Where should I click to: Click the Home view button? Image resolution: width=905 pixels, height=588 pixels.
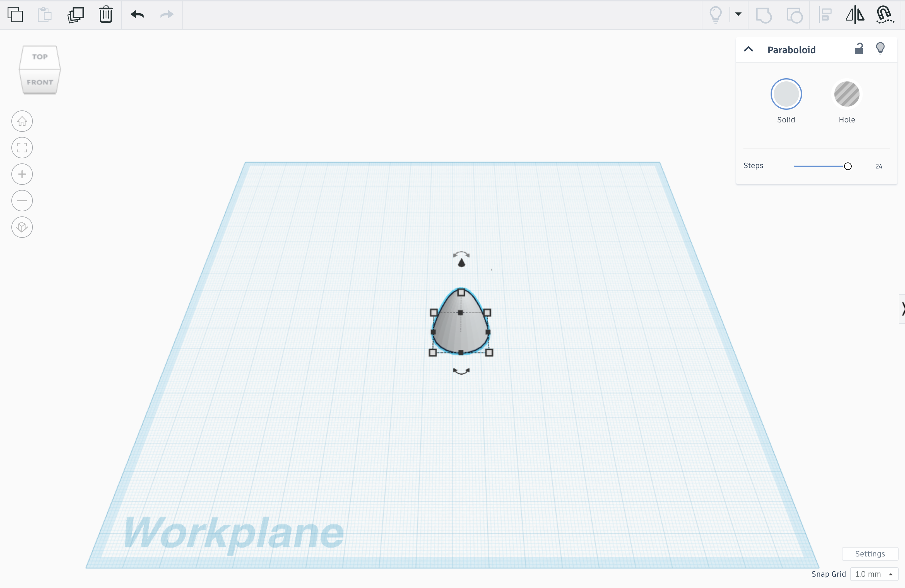coord(22,121)
